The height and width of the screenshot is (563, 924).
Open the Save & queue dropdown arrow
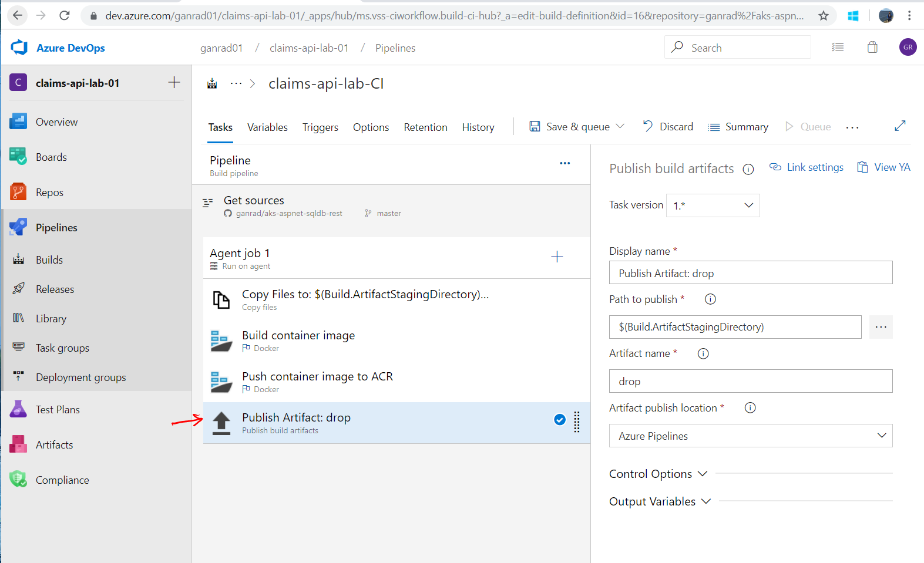pos(620,126)
